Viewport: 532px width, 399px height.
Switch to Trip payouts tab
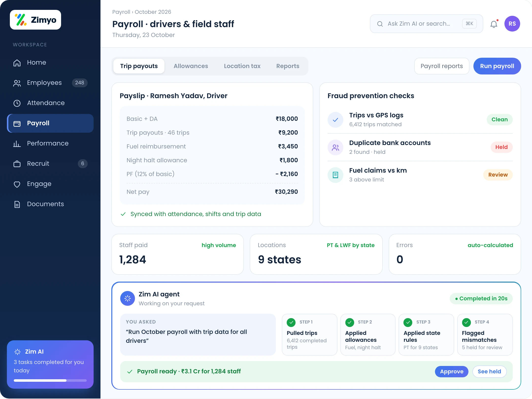click(139, 66)
